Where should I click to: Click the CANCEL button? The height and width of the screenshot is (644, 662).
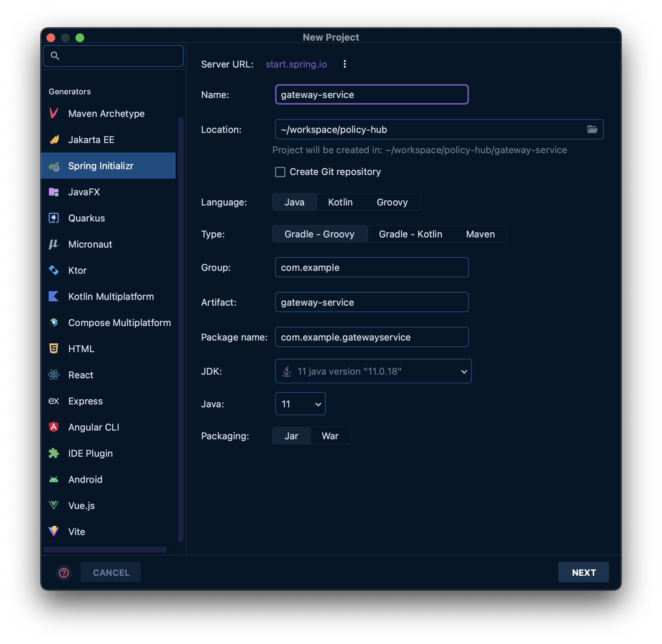pyautogui.click(x=111, y=572)
